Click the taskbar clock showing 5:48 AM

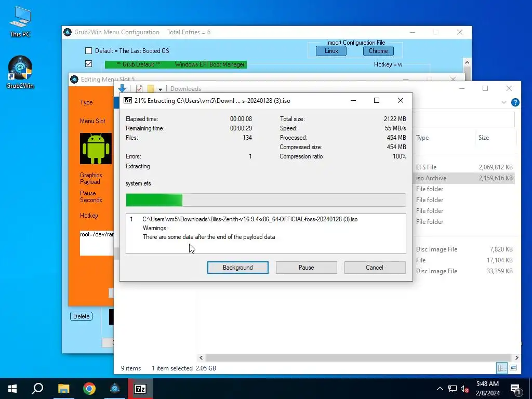click(x=487, y=389)
